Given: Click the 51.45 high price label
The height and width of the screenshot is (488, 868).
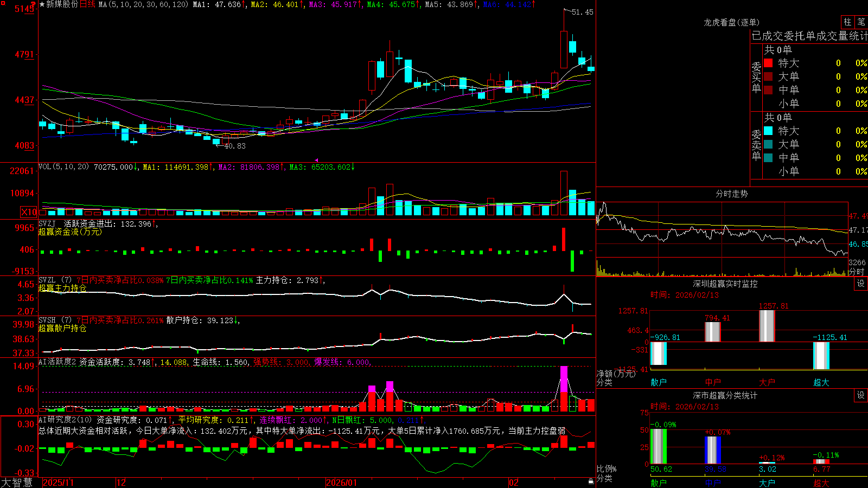Looking at the screenshot, I should click(x=583, y=12).
